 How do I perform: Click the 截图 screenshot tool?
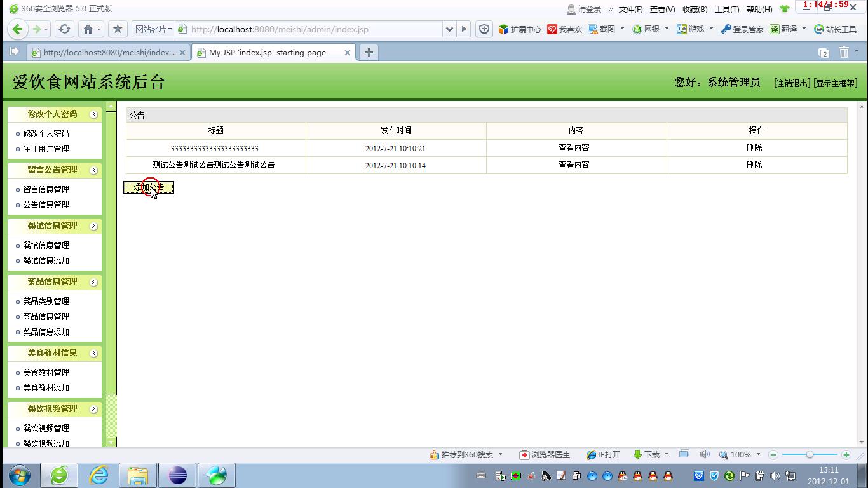click(601, 29)
